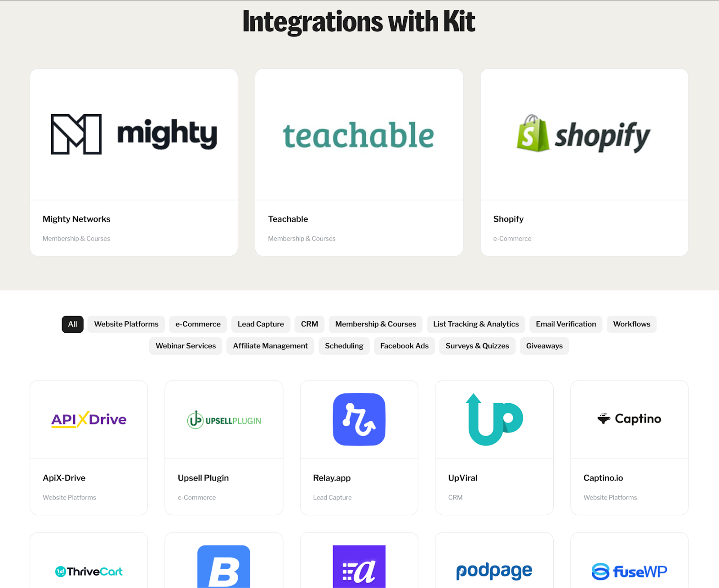Click the Relay.app icon
The height and width of the screenshot is (588, 719).
(x=359, y=419)
